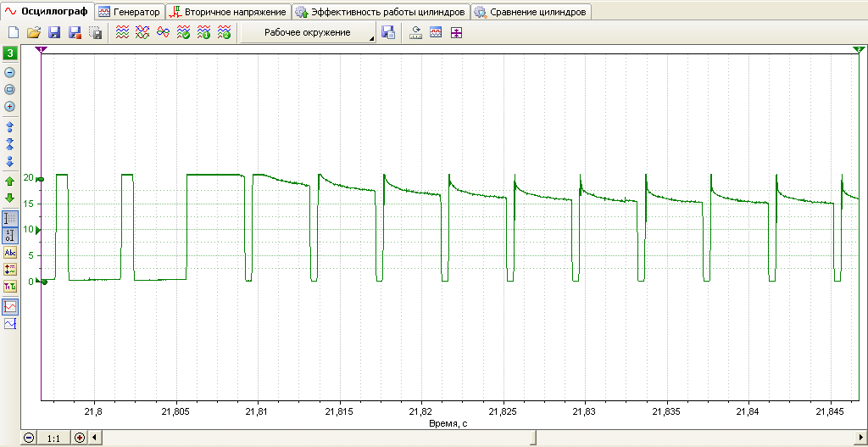Click the purple vertical fit arrows icon
Viewport: 868px width, 447px height.
tap(455, 33)
